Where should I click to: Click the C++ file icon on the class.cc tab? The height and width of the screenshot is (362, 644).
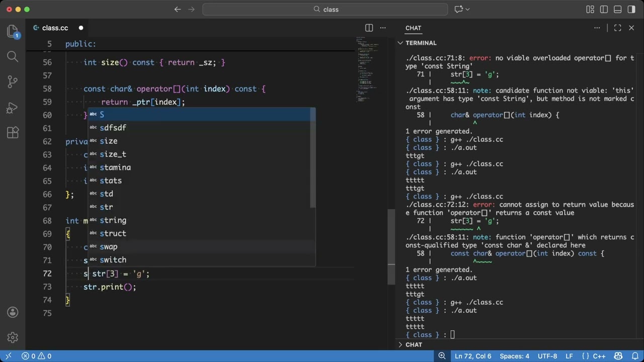point(36,28)
